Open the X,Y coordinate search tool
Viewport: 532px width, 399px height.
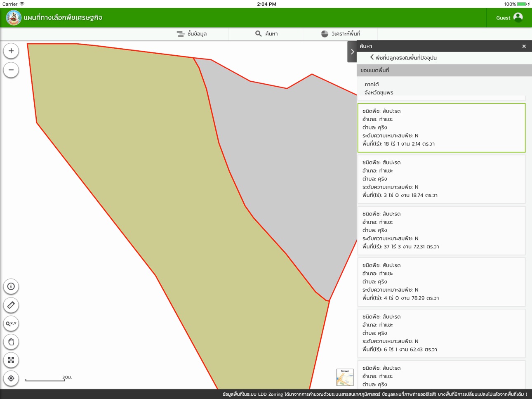coord(11,323)
